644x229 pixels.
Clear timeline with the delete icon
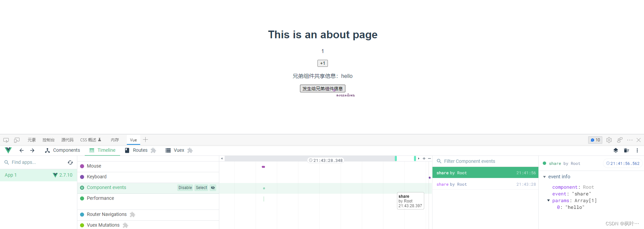click(x=627, y=150)
